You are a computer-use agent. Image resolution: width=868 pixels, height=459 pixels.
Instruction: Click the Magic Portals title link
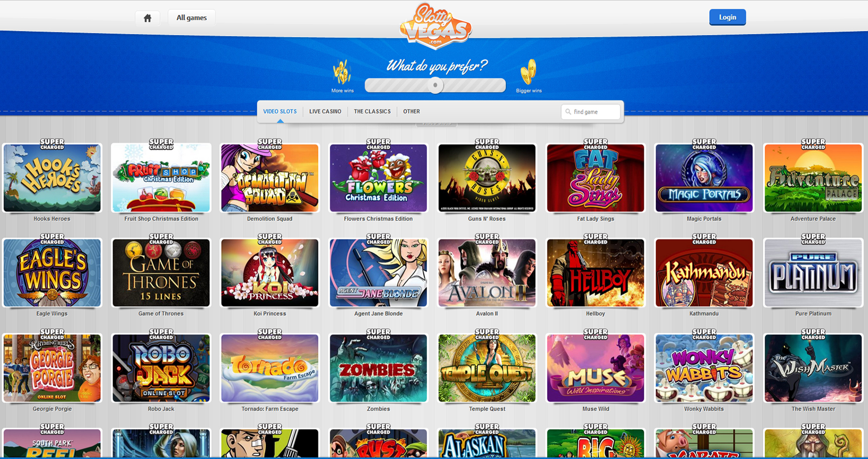click(x=704, y=219)
